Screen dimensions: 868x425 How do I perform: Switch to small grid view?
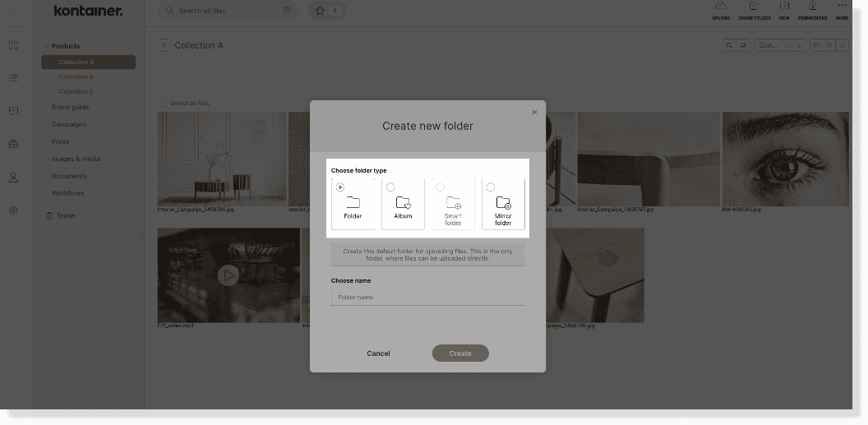coord(829,45)
